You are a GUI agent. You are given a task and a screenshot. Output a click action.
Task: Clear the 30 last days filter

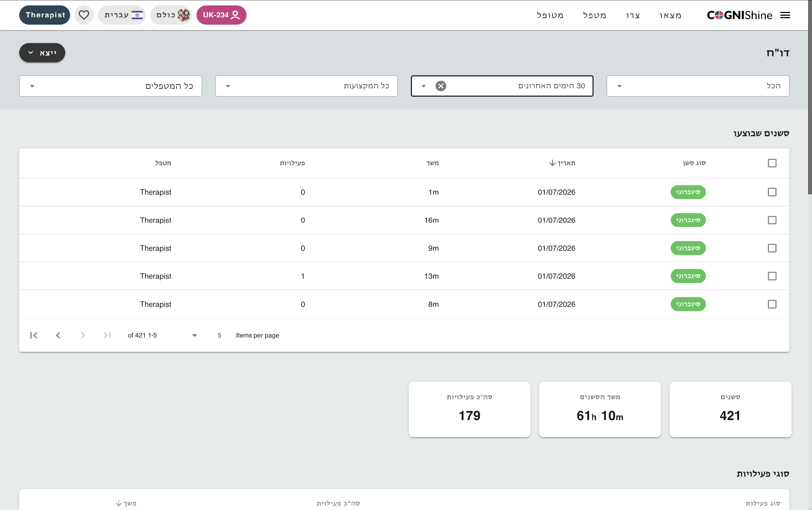tap(441, 86)
